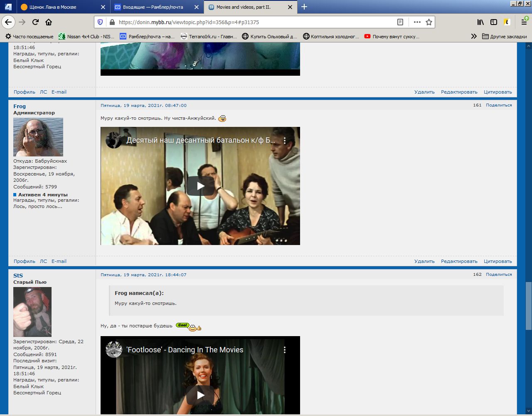532x416 pixels.
Task: Click Цитировать in the top post footer
Action: (498, 92)
